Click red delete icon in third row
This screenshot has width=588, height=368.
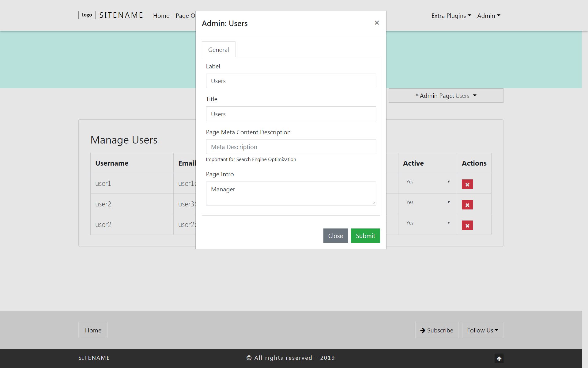pos(467,225)
